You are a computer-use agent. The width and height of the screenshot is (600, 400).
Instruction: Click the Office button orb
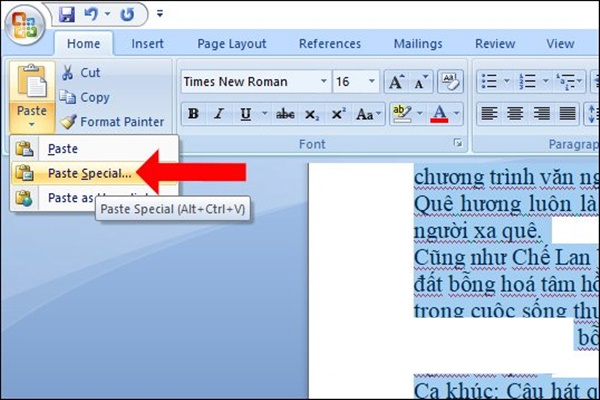pyautogui.click(x=25, y=25)
